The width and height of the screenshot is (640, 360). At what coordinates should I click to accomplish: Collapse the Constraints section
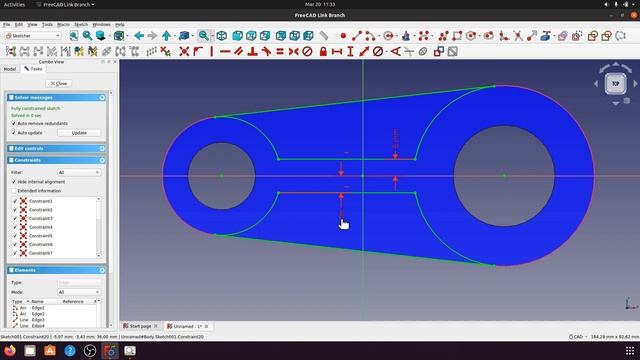click(x=102, y=160)
